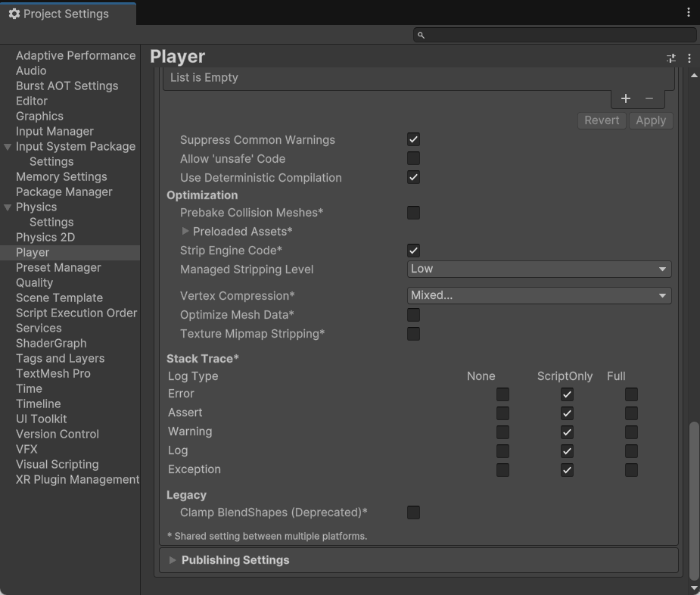Toggle Exception ScriptOnly stack trace checkbox
Image resolution: width=700 pixels, height=595 pixels.
click(567, 470)
